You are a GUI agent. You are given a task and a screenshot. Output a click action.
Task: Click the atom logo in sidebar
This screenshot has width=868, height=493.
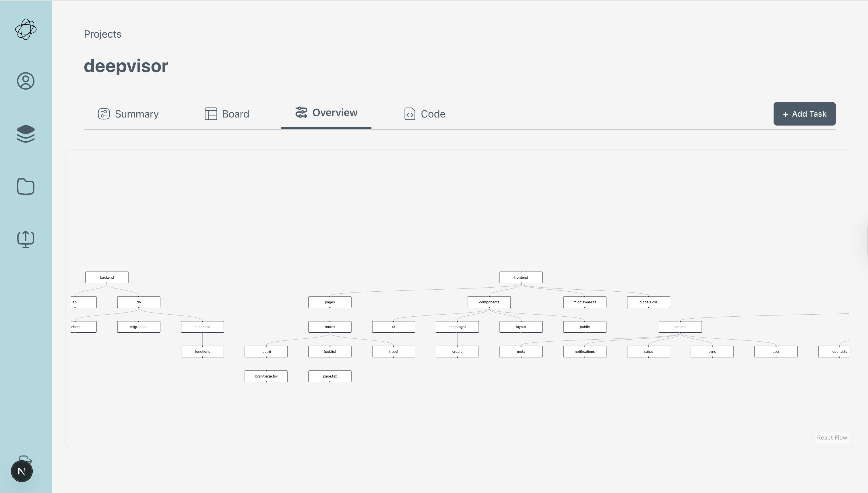click(x=26, y=30)
